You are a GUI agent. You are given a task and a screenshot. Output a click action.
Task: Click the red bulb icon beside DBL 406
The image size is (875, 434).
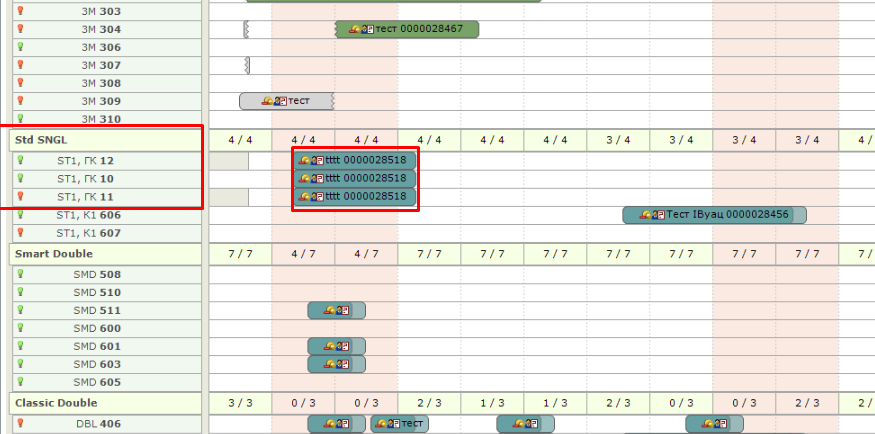coord(20,424)
